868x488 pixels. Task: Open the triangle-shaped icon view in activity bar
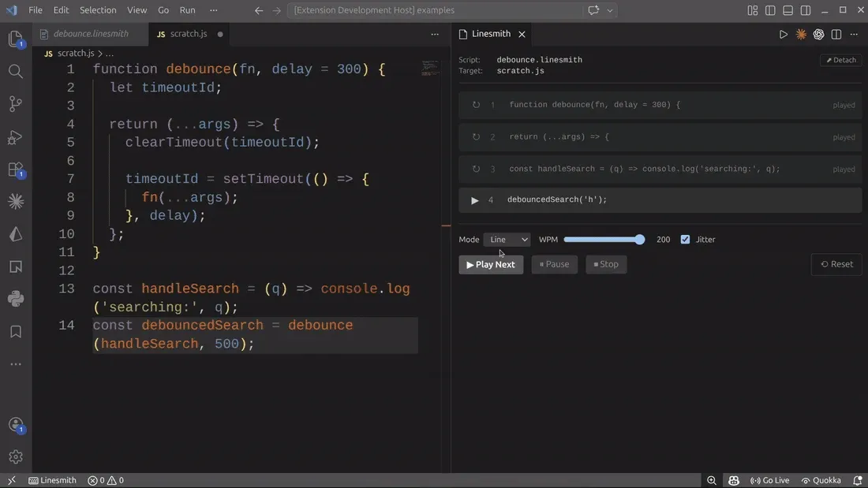coord(16,234)
